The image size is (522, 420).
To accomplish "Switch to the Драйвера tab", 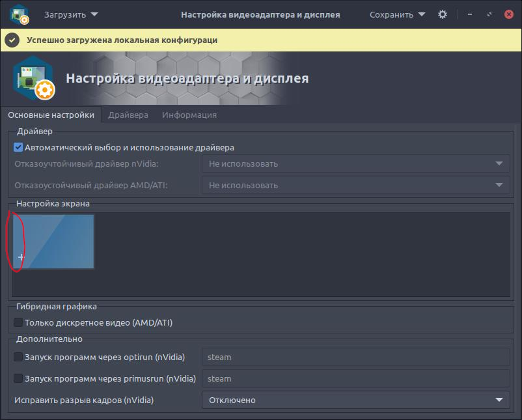I will 128,115.
